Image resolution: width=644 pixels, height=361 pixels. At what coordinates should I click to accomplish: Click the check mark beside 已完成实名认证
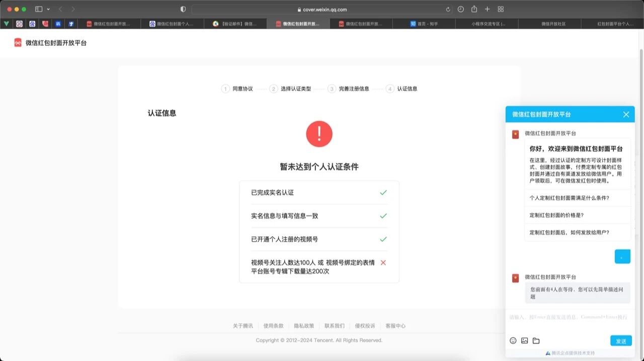383,192
